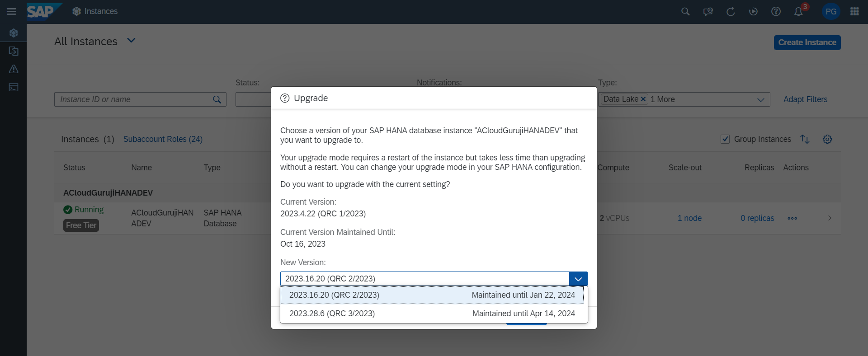Toggle the Group Instances checkbox
Screen dimensions: 868x356
coord(725,139)
